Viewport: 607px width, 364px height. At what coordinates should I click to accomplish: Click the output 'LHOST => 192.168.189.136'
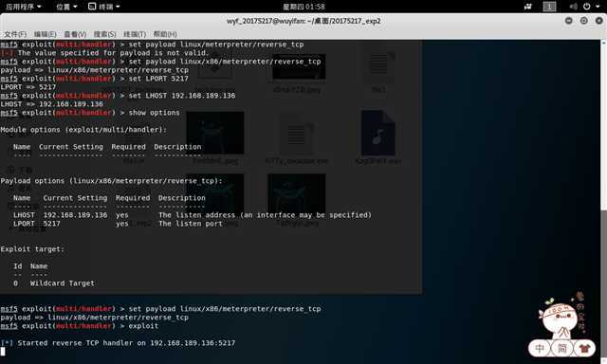(52, 104)
